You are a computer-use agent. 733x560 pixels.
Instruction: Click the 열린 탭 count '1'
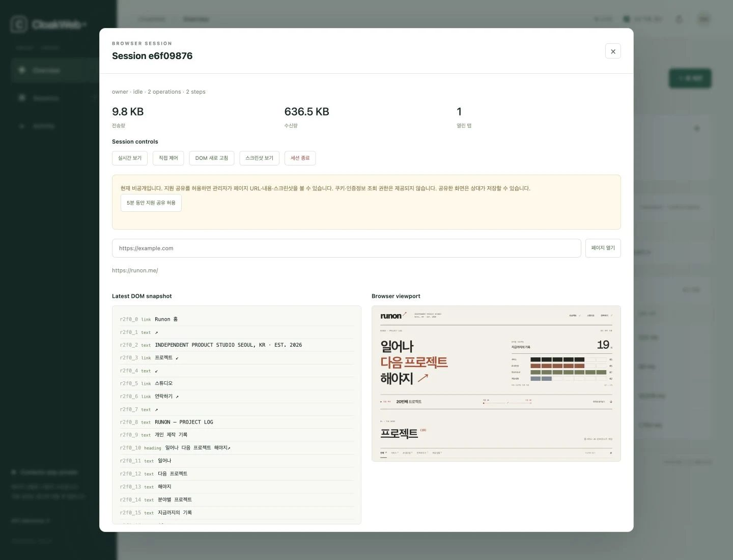[x=459, y=112]
